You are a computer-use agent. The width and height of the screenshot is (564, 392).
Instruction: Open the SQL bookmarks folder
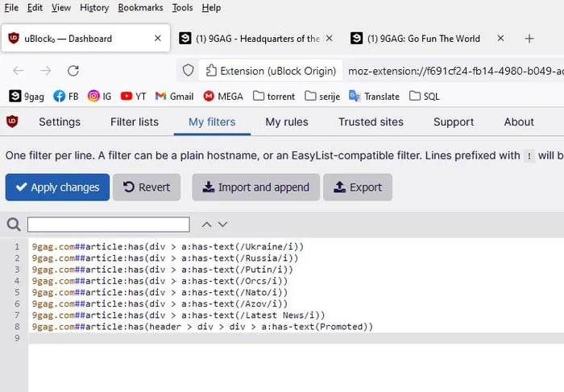[x=425, y=96]
